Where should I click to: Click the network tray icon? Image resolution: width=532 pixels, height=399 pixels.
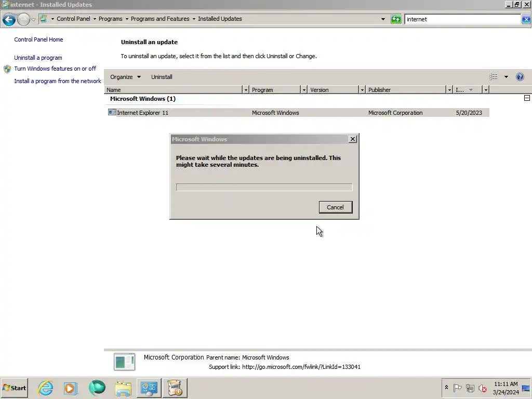(470, 388)
